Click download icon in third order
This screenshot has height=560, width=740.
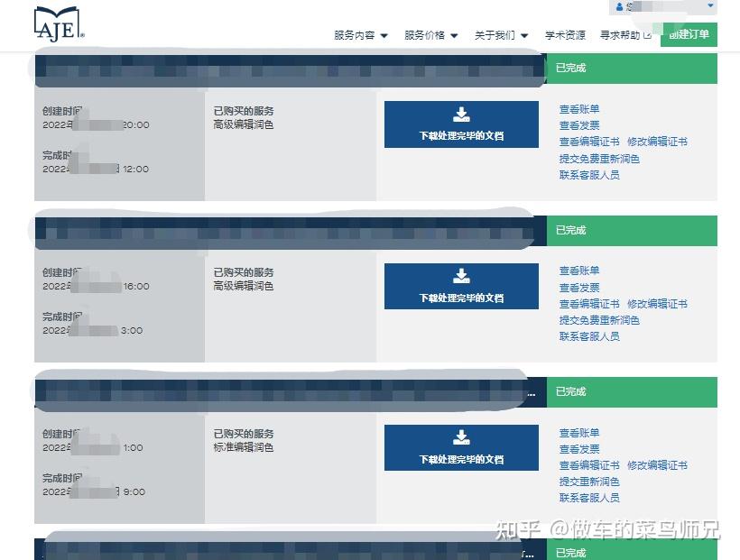(461, 437)
